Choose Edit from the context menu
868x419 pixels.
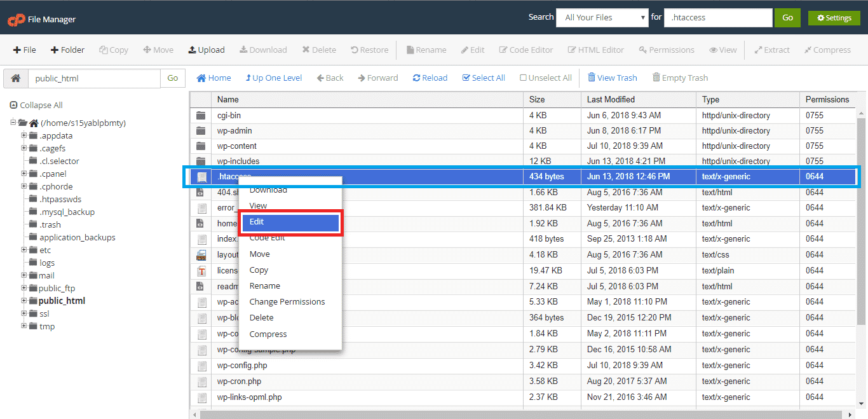click(290, 222)
